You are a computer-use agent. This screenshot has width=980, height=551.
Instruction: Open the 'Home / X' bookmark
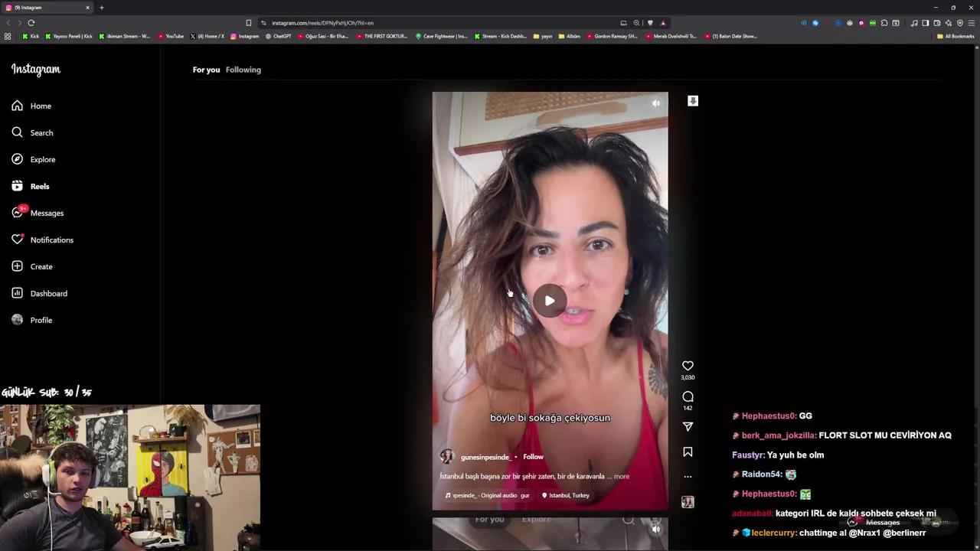pos(207,36)
